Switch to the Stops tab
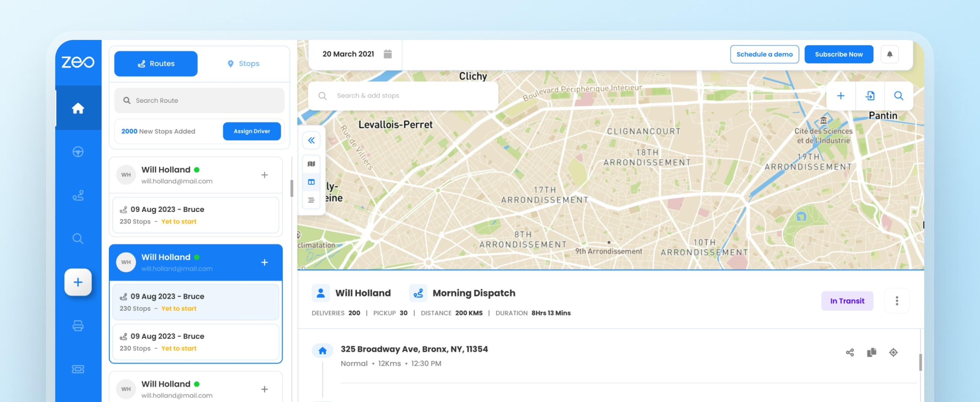980x402 pixels. click(x=244, y=64)
